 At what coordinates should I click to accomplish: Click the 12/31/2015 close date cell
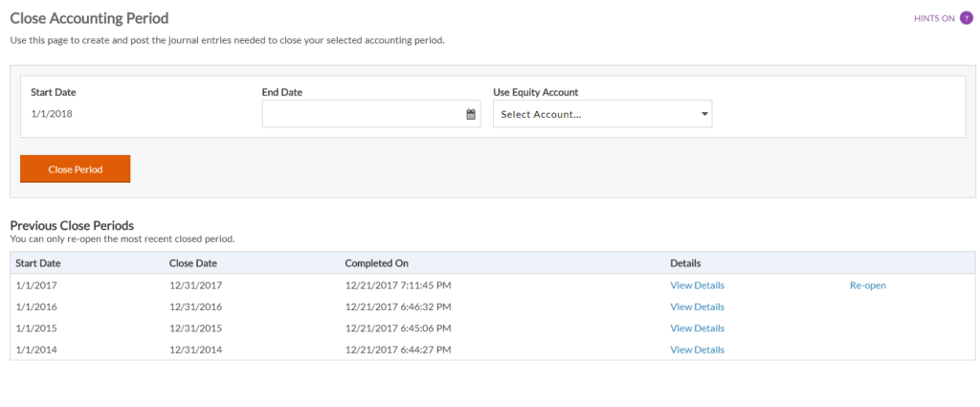click(195, 328)
